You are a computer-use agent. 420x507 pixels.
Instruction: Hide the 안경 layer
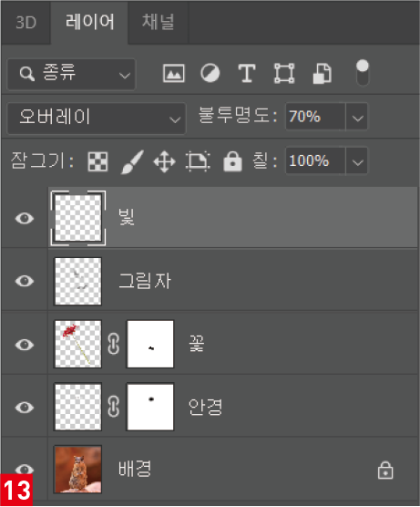(25, 407)
